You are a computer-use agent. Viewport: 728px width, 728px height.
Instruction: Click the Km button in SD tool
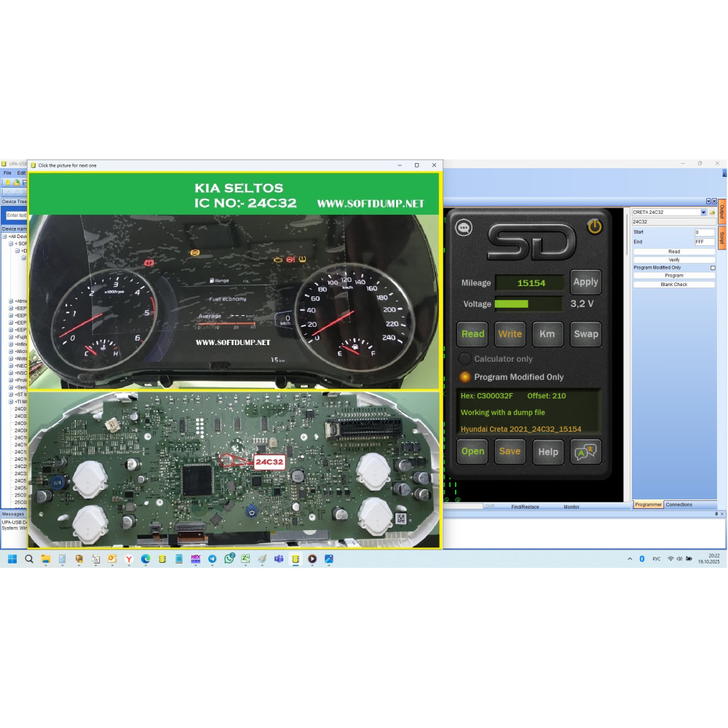click(x=547, y=334)
